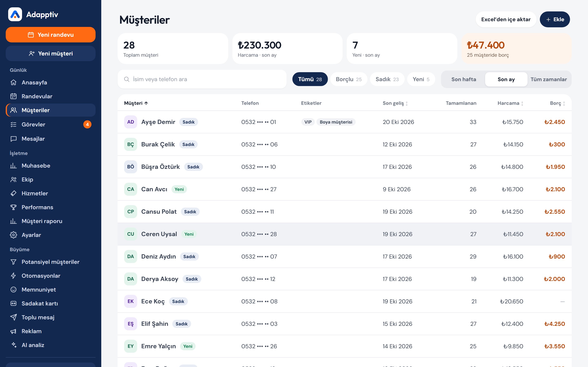Click the Randevular calendar icon
The width and height of the screenshot is (588, 367).
(x=14, y=96)
